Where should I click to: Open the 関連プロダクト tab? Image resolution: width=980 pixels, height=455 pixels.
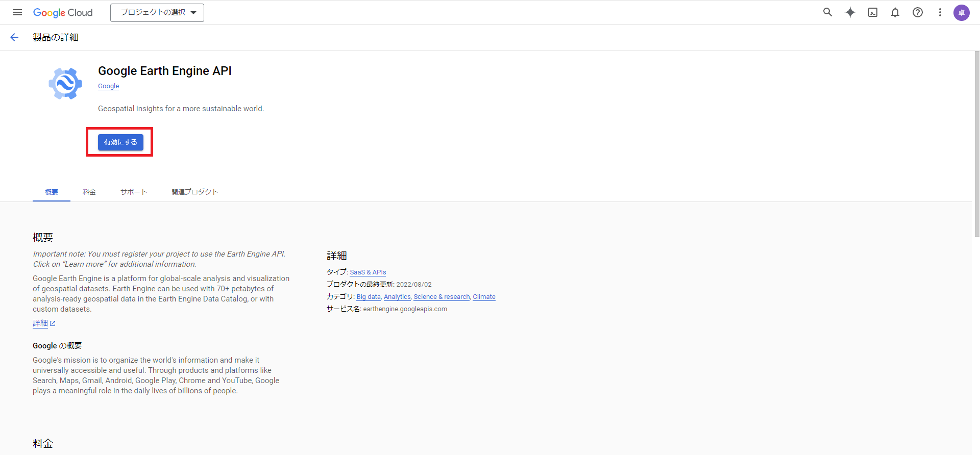point(194,192)
